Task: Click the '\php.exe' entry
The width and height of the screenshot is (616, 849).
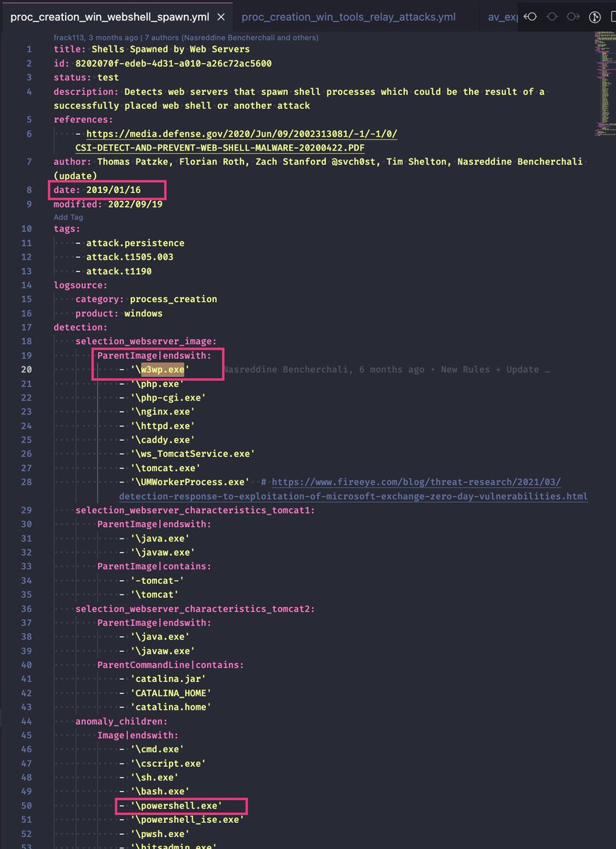Action: pyautogui.click(x=157, y=383)
